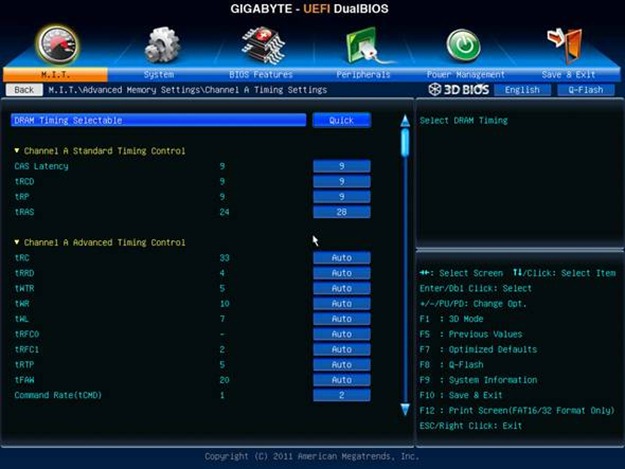Change language with English button

click(x=522, y=90)
